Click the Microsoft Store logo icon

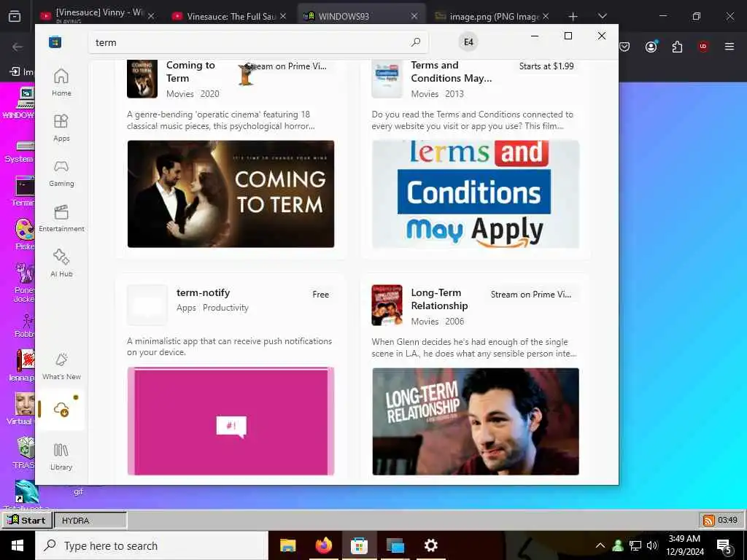pos(55,42)
